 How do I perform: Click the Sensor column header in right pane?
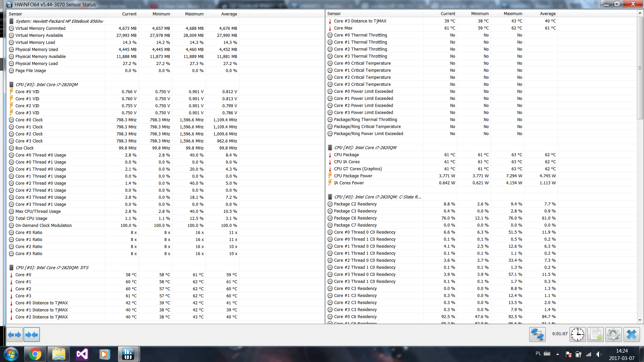[374, 14]
